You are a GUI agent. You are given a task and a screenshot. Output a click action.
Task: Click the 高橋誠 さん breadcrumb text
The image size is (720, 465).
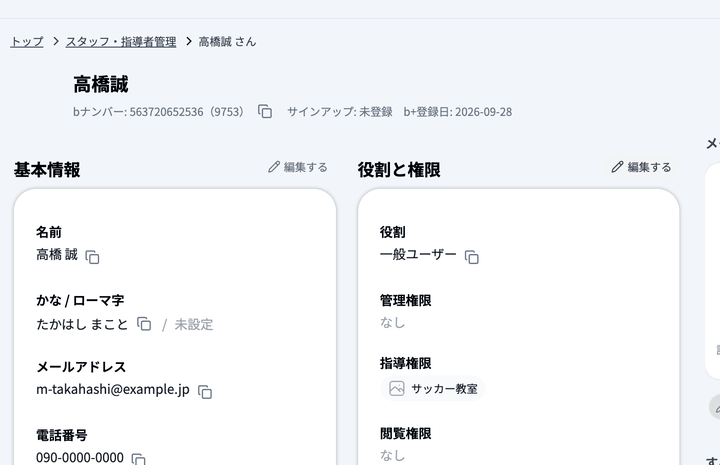tap(227, 42)
